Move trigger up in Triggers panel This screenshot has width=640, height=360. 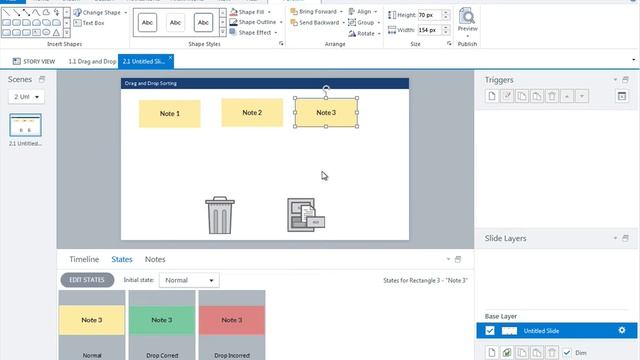(x=567, y=96)
